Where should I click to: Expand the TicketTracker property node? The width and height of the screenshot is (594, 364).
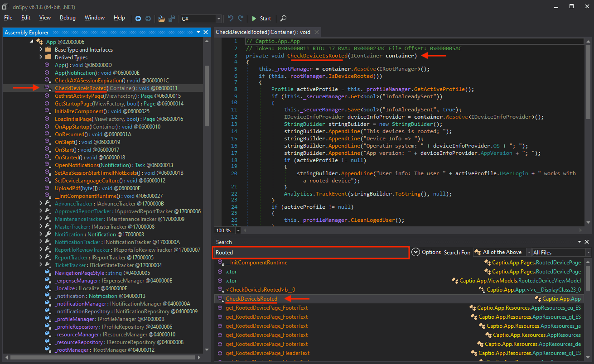(x=40, y=265)
